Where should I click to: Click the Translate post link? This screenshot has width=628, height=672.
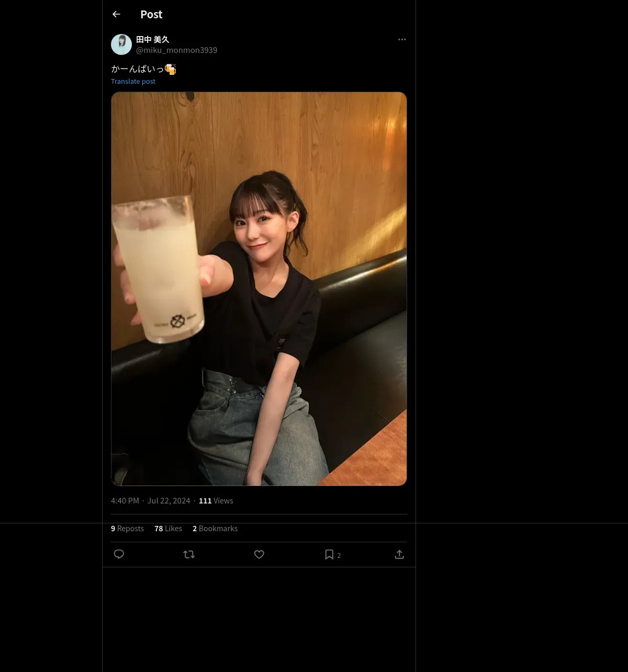point(133,81)
